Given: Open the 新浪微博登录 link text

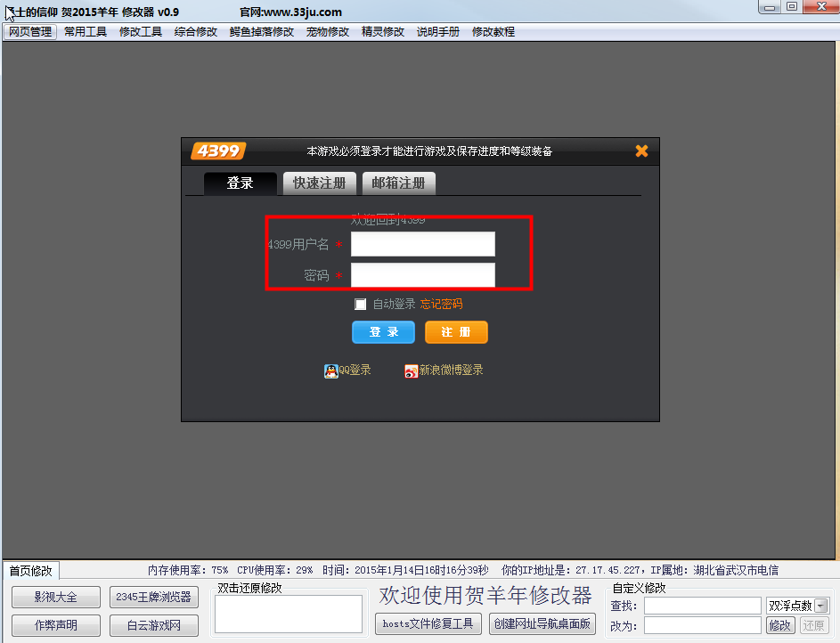Looking at the screenshot, I should pos(451,370).
